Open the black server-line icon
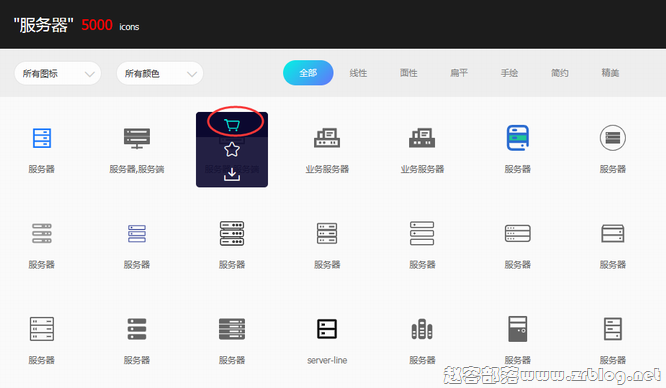This screenshot has width=666, height=388. coord(327,329)
